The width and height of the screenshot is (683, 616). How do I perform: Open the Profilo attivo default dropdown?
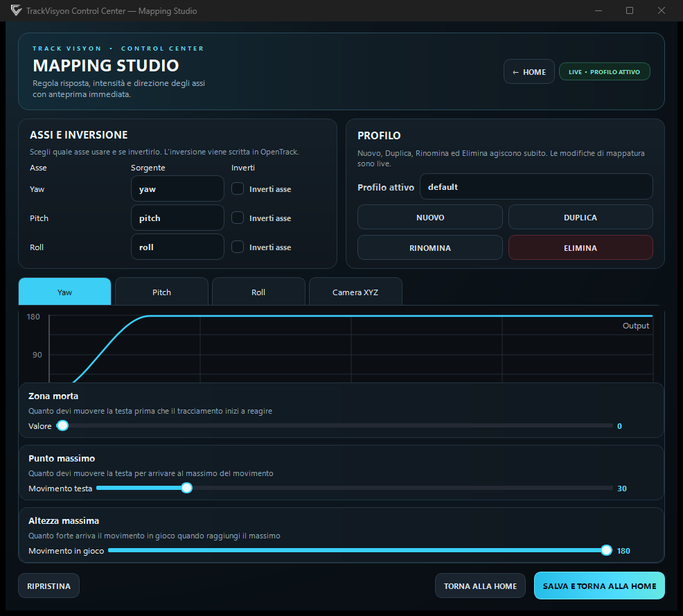[x=536, y=187]
